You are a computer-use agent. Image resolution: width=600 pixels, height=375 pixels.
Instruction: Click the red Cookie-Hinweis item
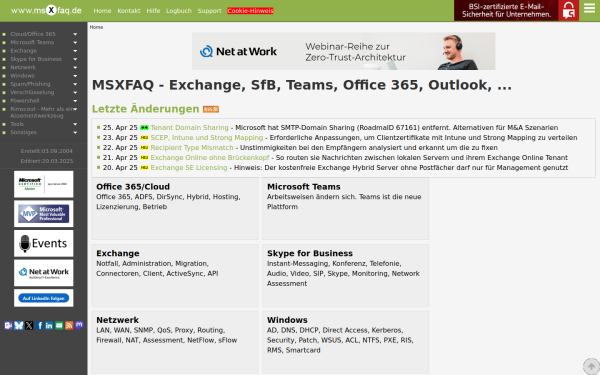point(250,11)
